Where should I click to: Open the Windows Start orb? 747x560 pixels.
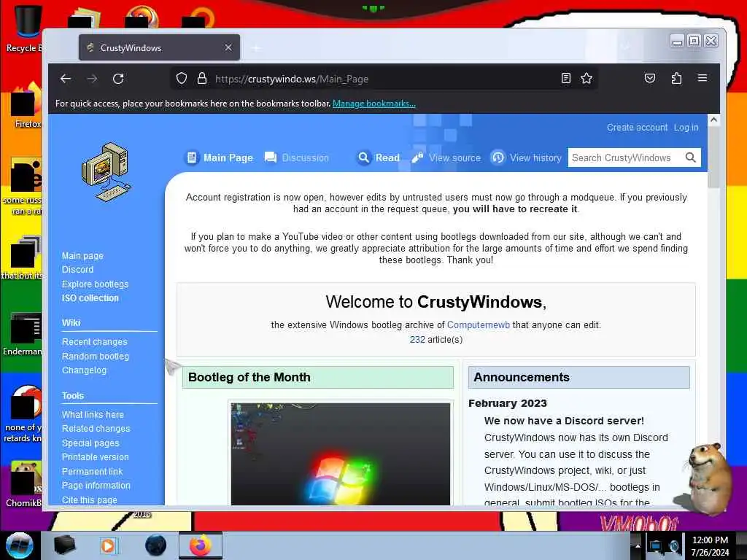click(20, 545)
